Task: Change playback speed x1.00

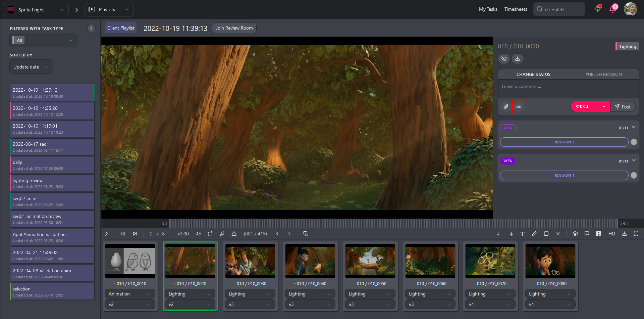Action: click(x=183, y=234)
